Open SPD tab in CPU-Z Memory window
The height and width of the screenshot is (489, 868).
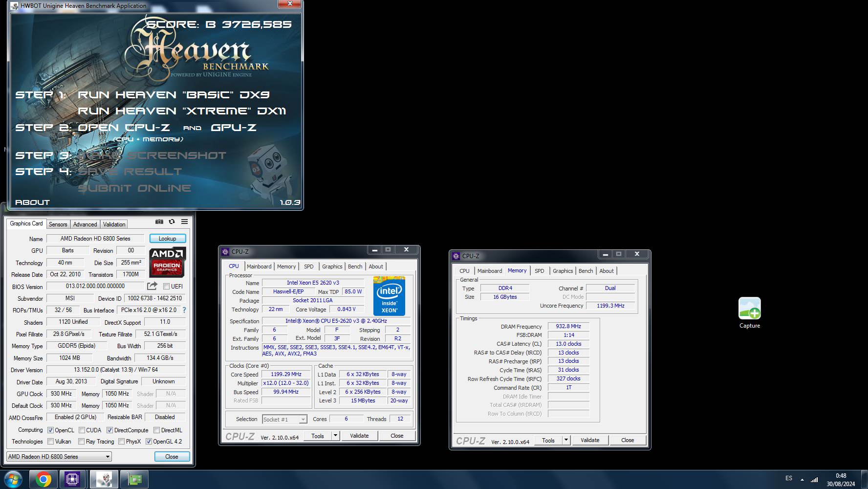539,271
